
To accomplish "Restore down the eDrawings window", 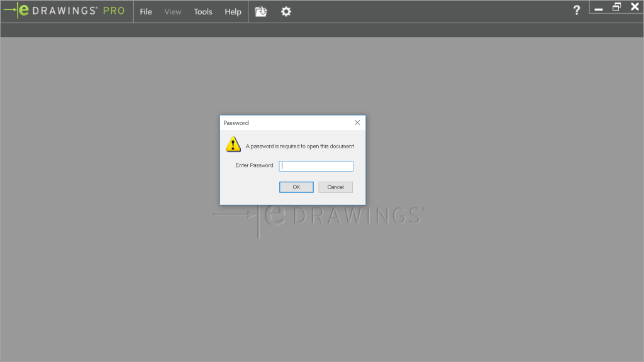I will pyautogui.click(x=617, y=8).
